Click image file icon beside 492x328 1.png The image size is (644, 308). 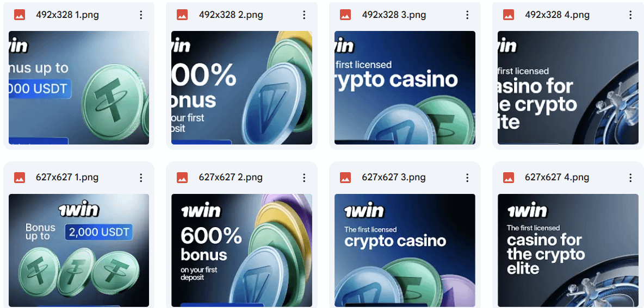pos(19,15)
